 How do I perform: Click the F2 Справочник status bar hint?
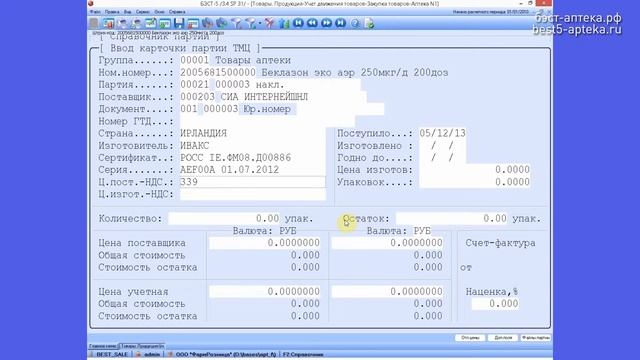pos(303,354)
